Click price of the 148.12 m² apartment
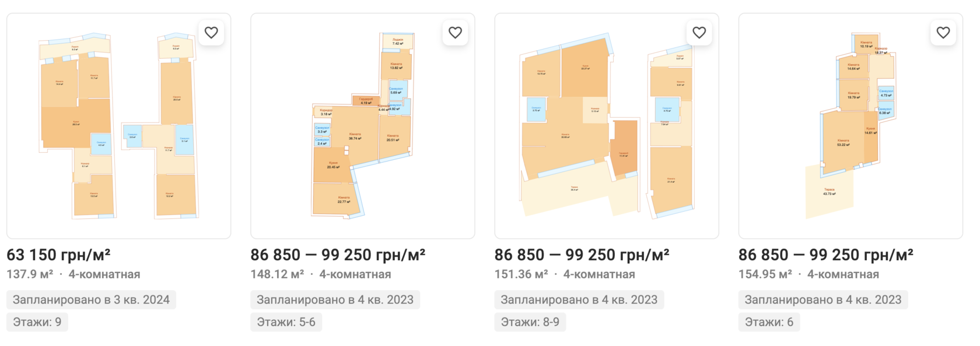The width and height of the screenshot is (980, 346). click(338, 255)
